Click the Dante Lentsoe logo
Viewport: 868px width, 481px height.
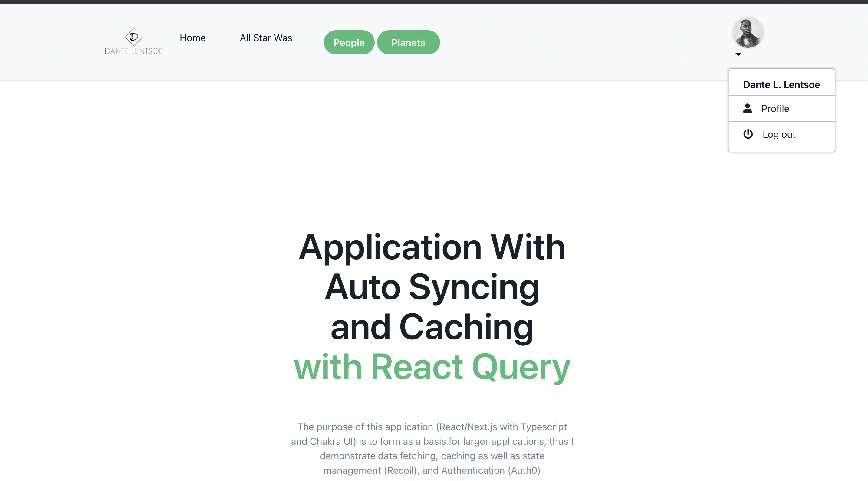[x=133, y=41]
